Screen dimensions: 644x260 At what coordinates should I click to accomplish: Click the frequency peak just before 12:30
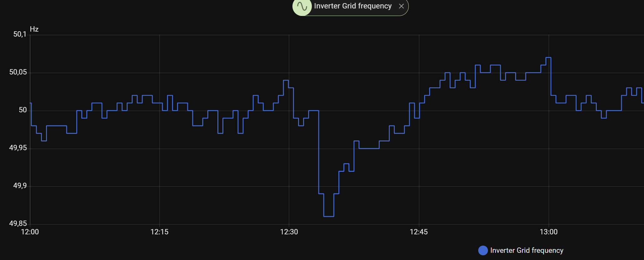(x=286, y=80)
